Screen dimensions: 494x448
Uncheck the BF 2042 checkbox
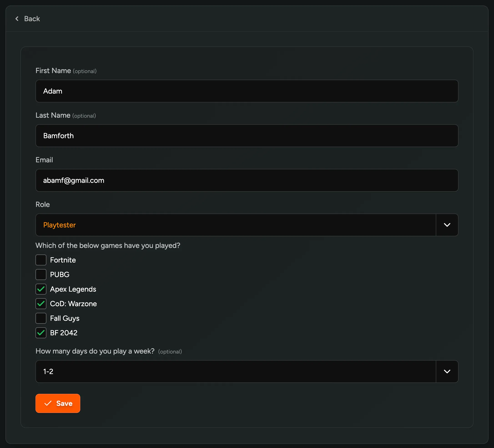[41, 333]
